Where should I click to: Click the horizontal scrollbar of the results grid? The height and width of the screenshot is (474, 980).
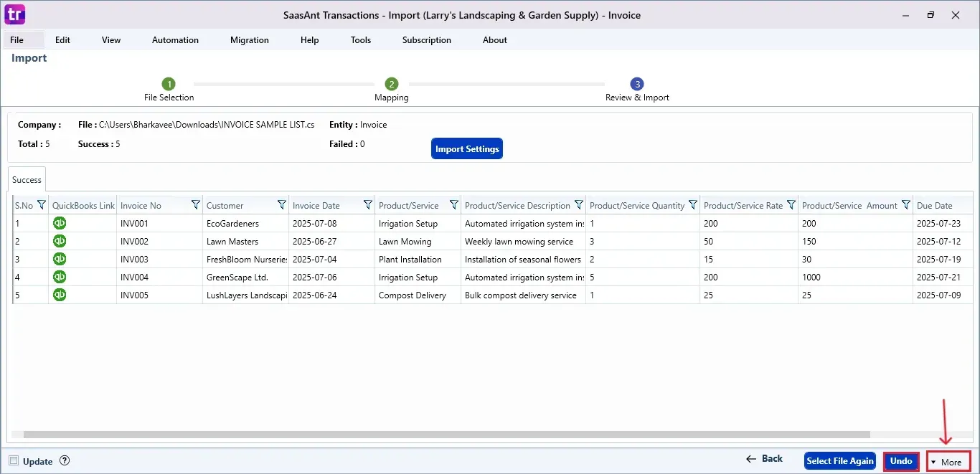pos(446,435)
